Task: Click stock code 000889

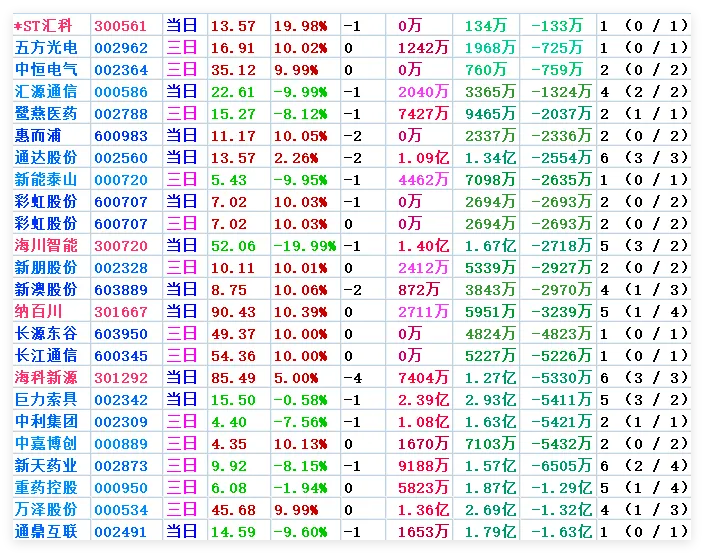Action: [121, 444]
